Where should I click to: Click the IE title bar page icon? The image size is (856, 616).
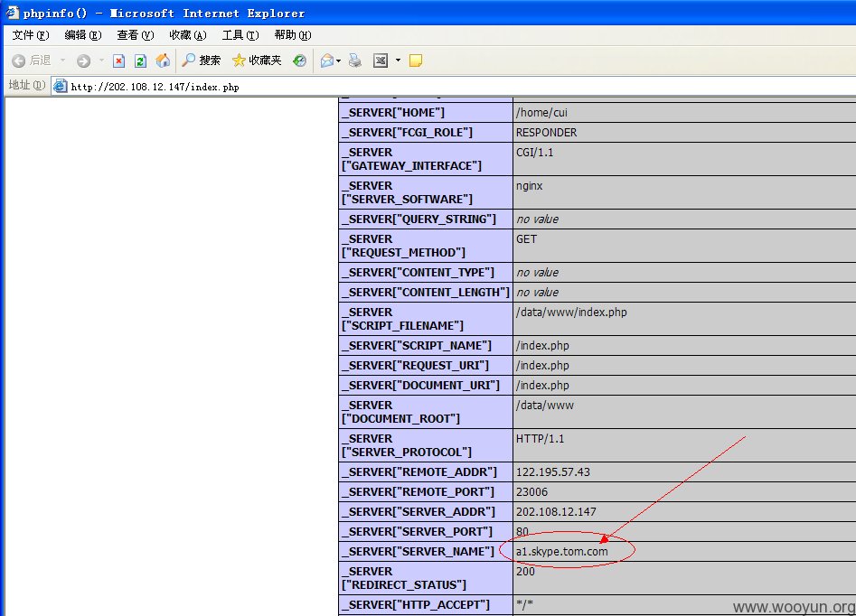[13, 12]
